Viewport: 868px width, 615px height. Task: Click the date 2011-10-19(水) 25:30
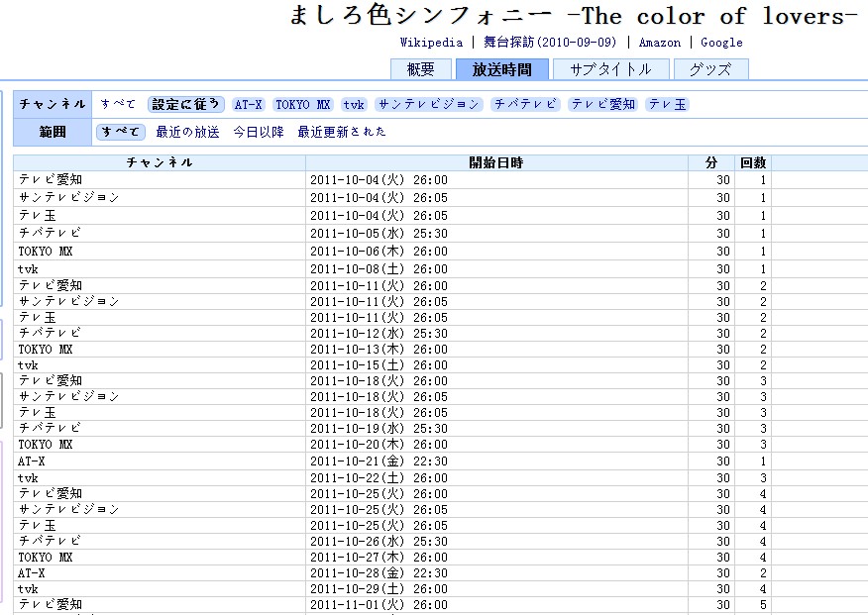(x=379, y=429)
